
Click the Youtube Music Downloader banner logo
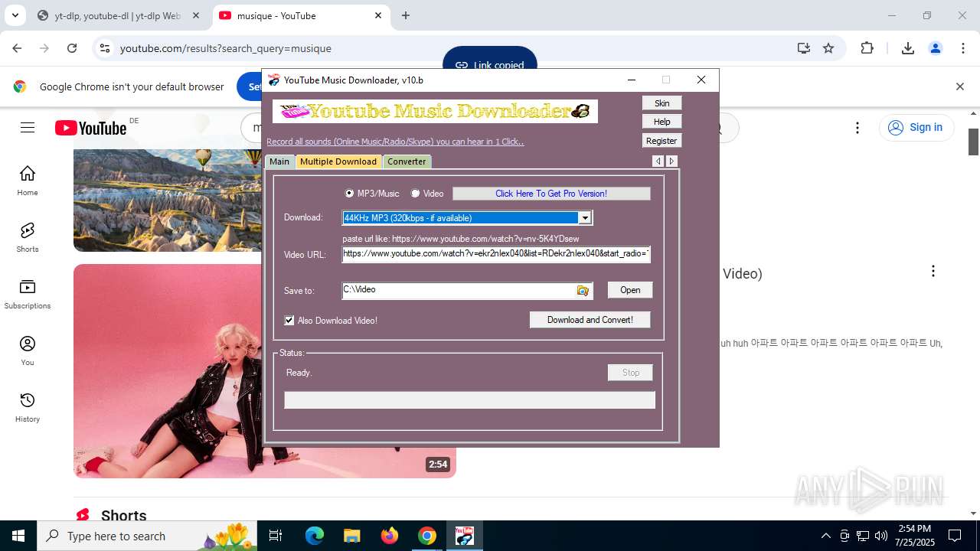435,112
